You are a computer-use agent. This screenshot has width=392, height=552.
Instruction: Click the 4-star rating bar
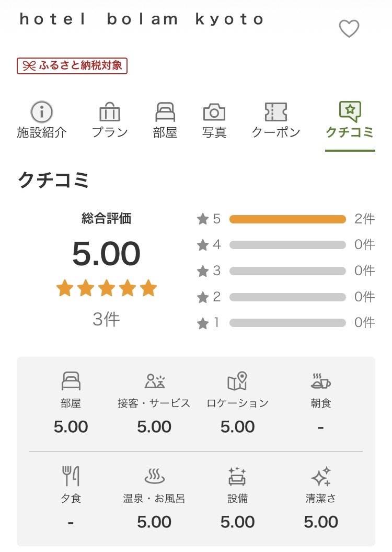point(287,245)
